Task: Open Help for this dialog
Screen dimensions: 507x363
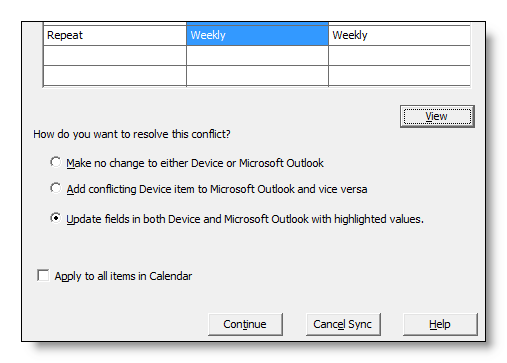Action: pyautogui.click(x=440, y=324)
